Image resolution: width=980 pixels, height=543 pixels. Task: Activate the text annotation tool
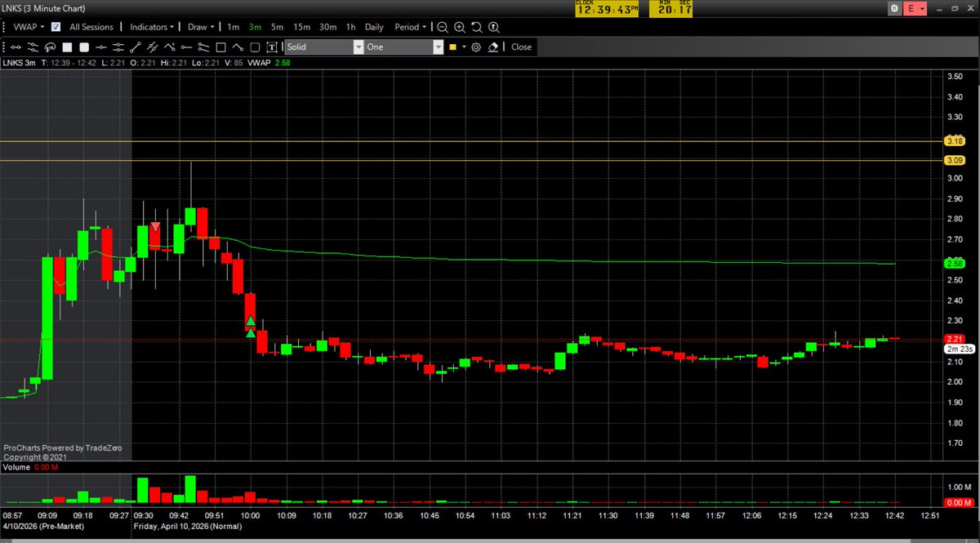[272, 47]
